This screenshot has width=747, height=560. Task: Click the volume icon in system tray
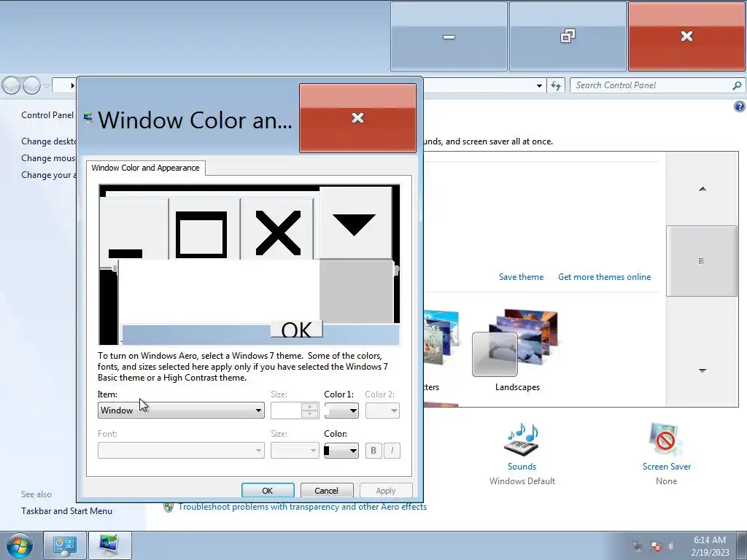click(x=672, y=546)
